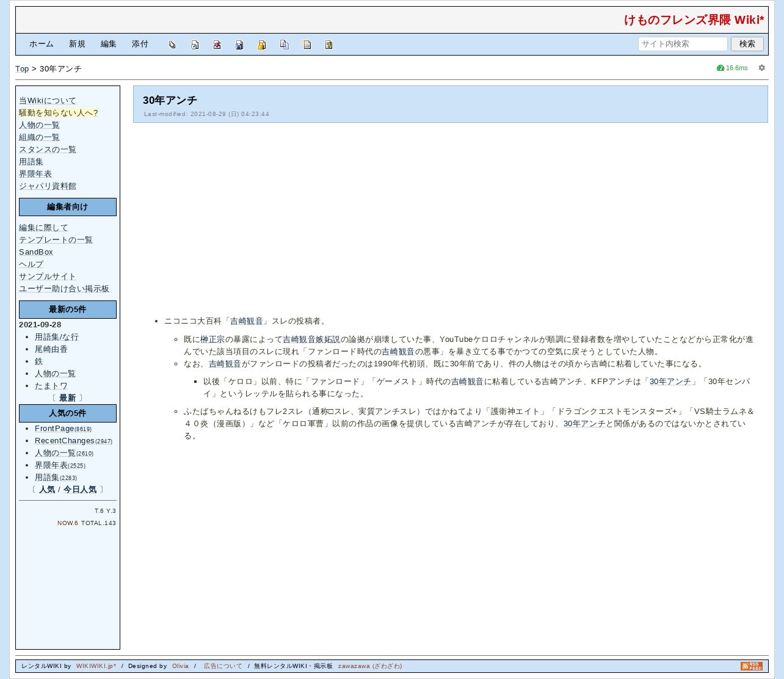
Task: Click the 検索 button
Action: click(x=747, y=44)
